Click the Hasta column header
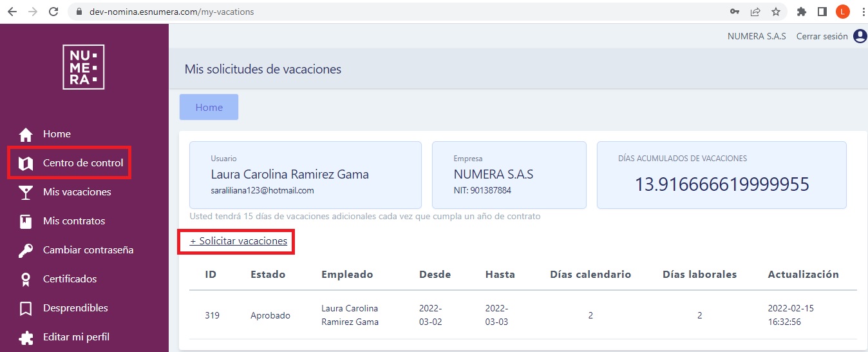868x352 pixels. (500, 275)
